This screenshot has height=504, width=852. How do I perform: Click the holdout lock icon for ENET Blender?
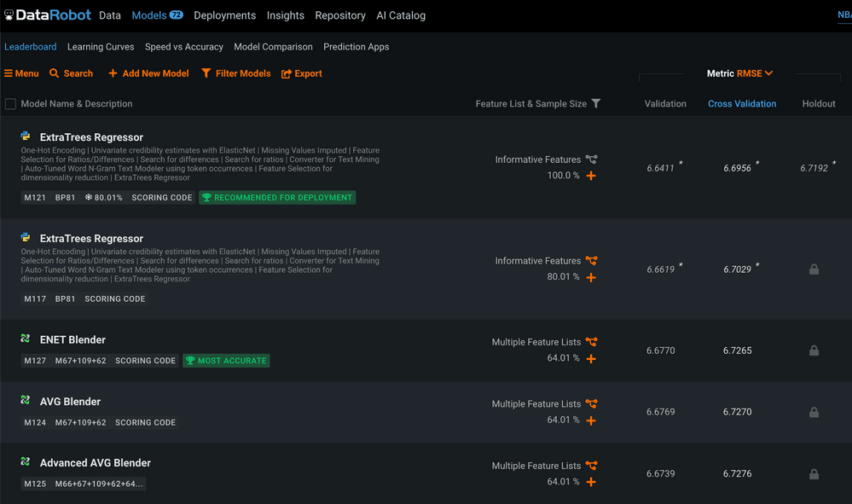click(x=814, y=350)
